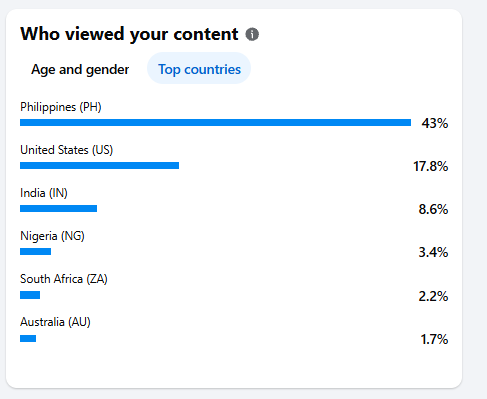The image size is (487, 399).
Task: Click the United States (US) label
Action: (67, 150)
